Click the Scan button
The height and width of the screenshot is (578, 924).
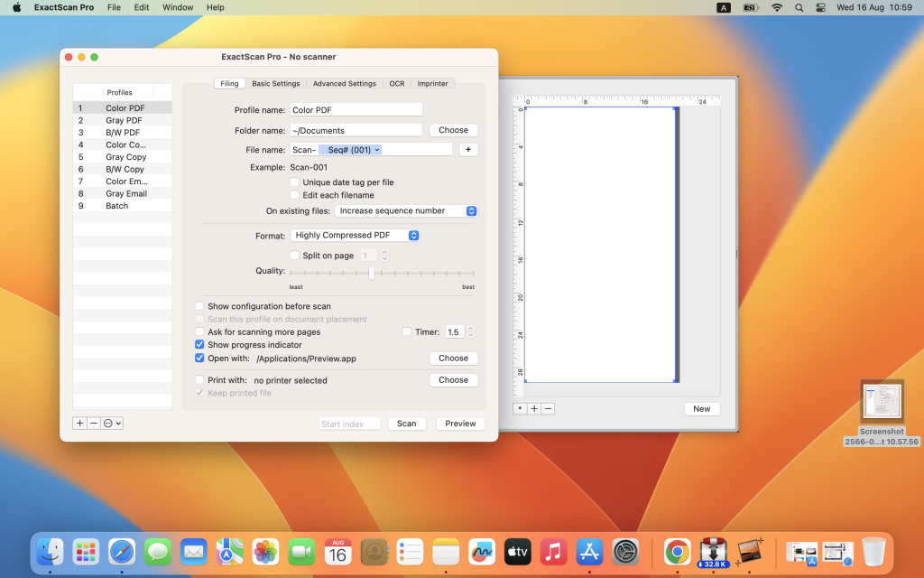tap(407, 424)
